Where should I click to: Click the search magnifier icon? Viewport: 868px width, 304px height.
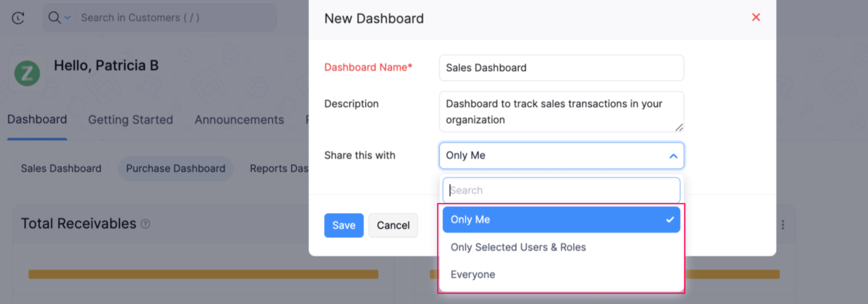54,18
